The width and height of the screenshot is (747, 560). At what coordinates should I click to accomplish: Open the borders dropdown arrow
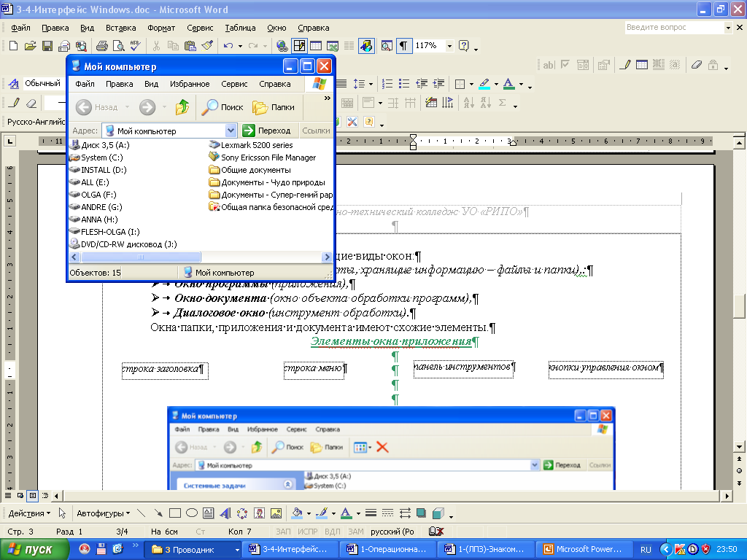[471, 84]
